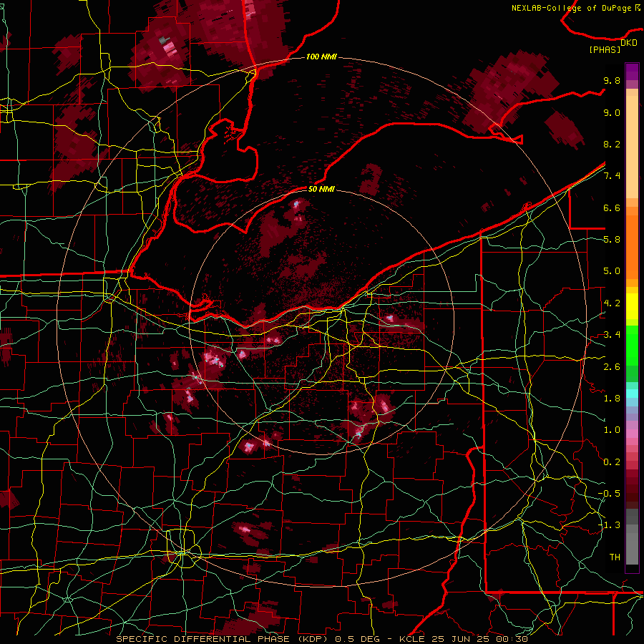Viewport: 644px width, 644px height.
Task: Click the purple top segment of the color bar
Action: point(632,72)
